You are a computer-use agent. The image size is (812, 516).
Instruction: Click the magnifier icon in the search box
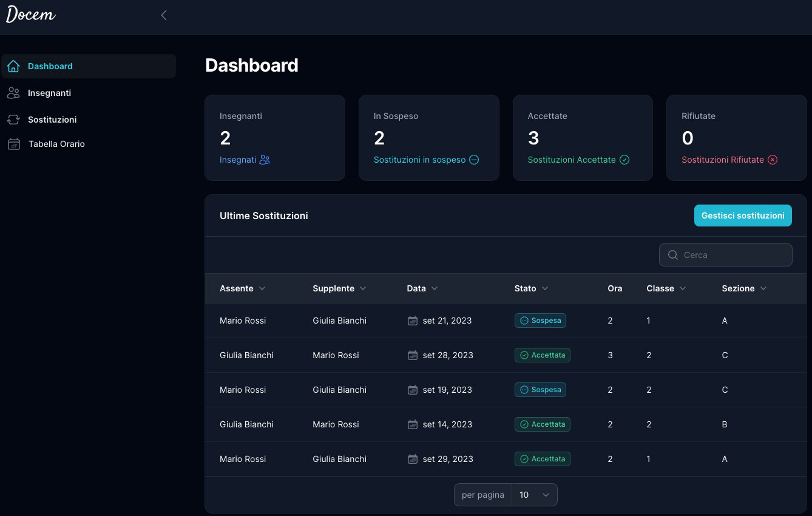click(672, 255)
